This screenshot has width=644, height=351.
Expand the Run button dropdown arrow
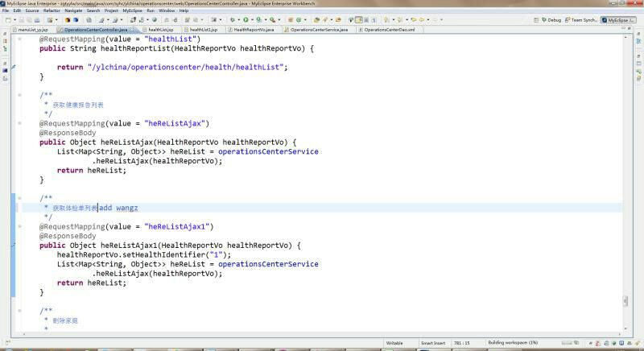[x=252, y=19]
